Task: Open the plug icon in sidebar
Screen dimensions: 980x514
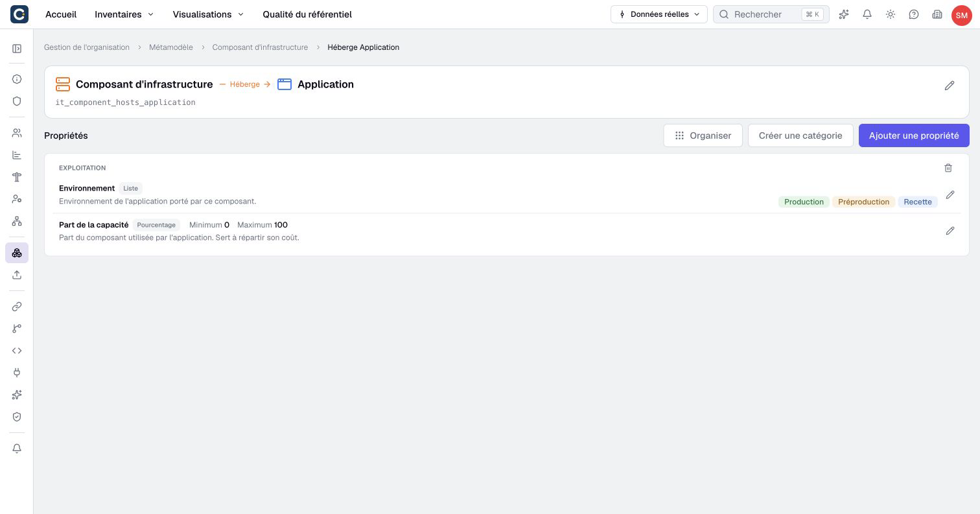Action: [x=17, y=373]
